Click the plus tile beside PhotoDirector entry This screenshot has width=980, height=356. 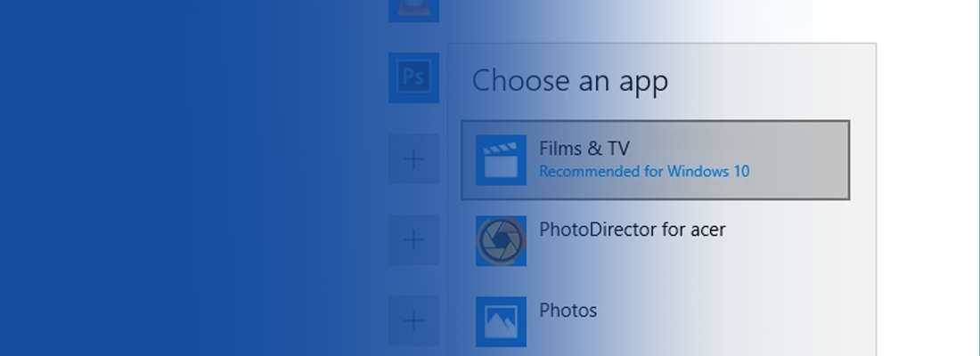pos(413,239)
